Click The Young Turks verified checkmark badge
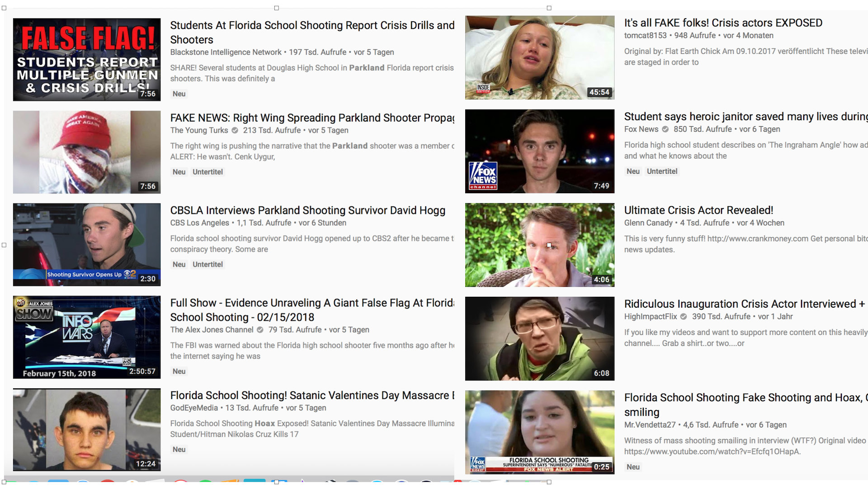This screenshot has width=868, height=490. point(235,130)
